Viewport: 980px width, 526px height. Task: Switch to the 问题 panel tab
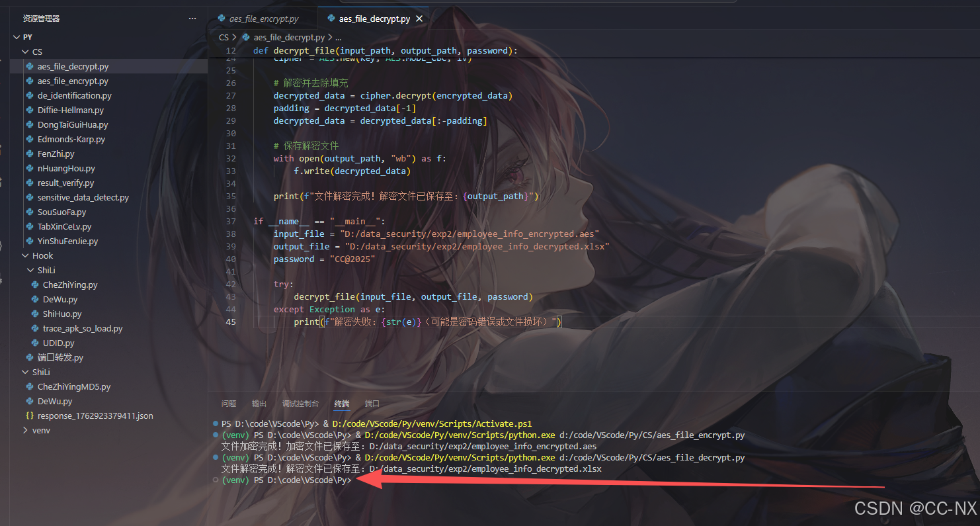(229, 404)
